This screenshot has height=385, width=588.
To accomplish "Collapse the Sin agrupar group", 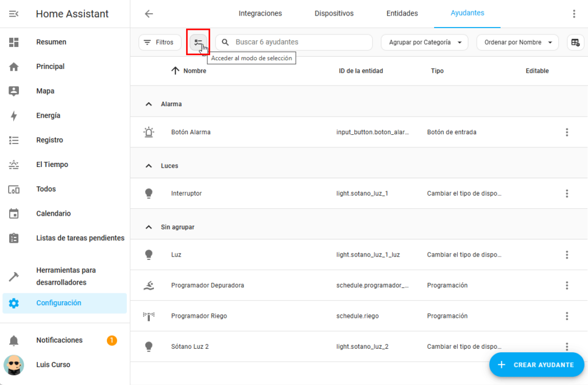I will point(149,227).
